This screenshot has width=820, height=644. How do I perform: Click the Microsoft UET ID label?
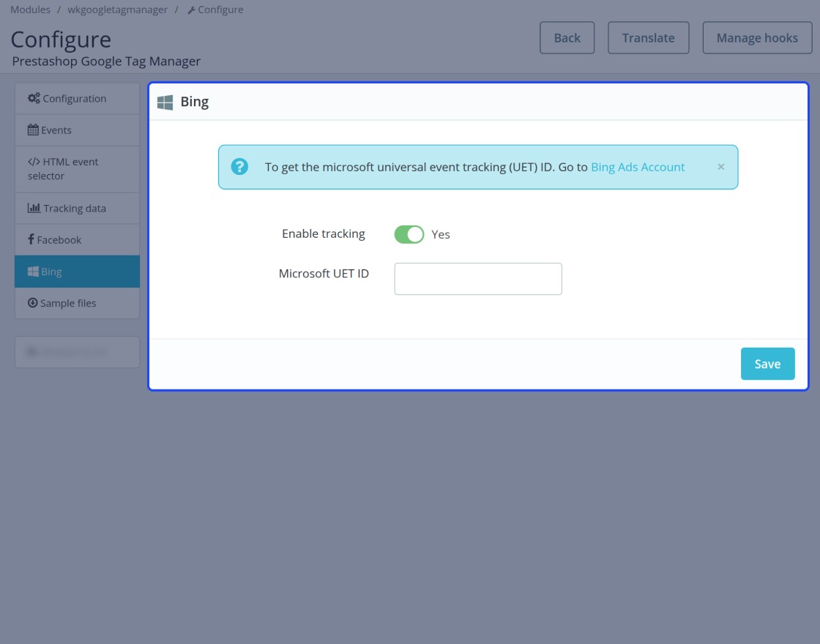pyautogui.click(x=324, y=274)
